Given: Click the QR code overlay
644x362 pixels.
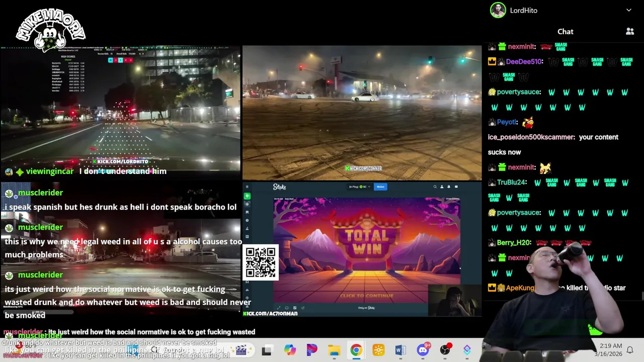Looking at the screenshot, I should click(x=261, y=262).
